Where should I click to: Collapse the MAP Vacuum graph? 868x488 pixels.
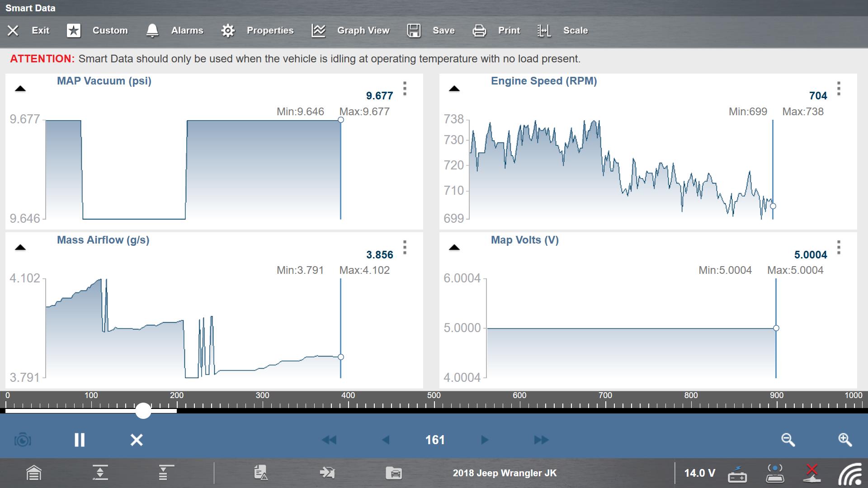[x=20, y=89]
